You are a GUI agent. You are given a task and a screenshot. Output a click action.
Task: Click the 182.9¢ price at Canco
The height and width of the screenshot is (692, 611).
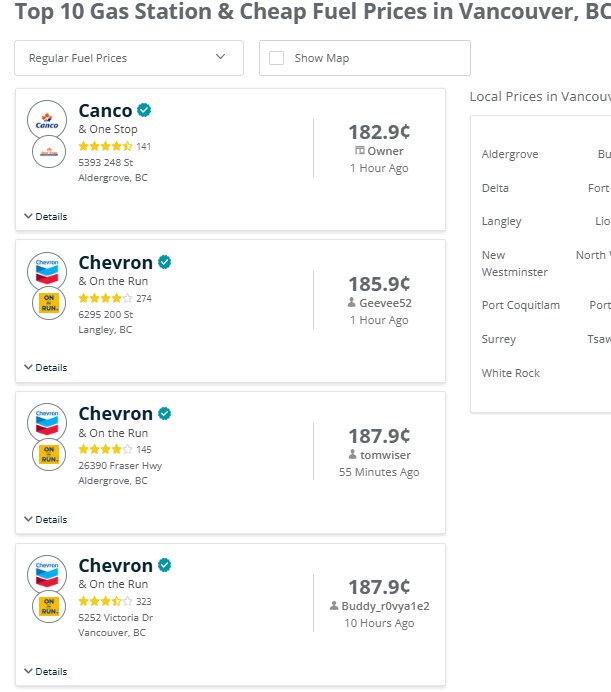point(379,132)
